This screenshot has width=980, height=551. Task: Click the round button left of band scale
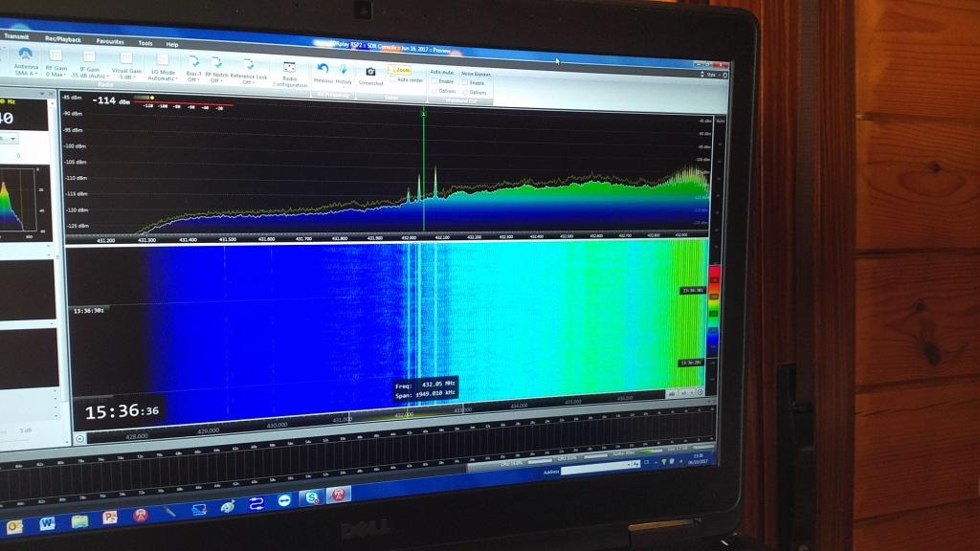[x=80, y=439]
